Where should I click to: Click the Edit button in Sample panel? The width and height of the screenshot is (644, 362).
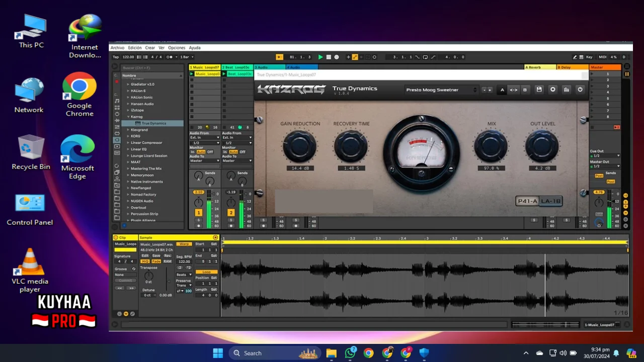[x=145, y=255]
